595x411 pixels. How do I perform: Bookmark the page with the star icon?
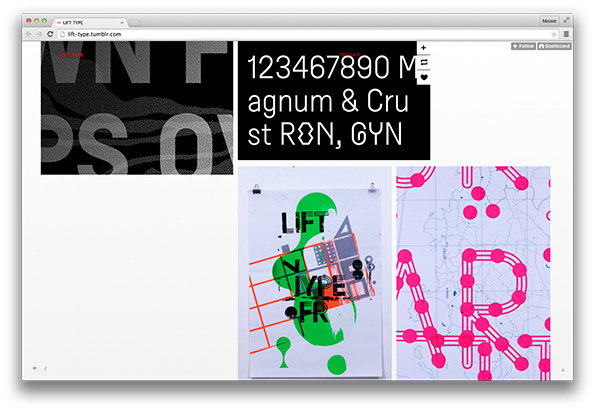pyautogui.click(x=554, y=34)
